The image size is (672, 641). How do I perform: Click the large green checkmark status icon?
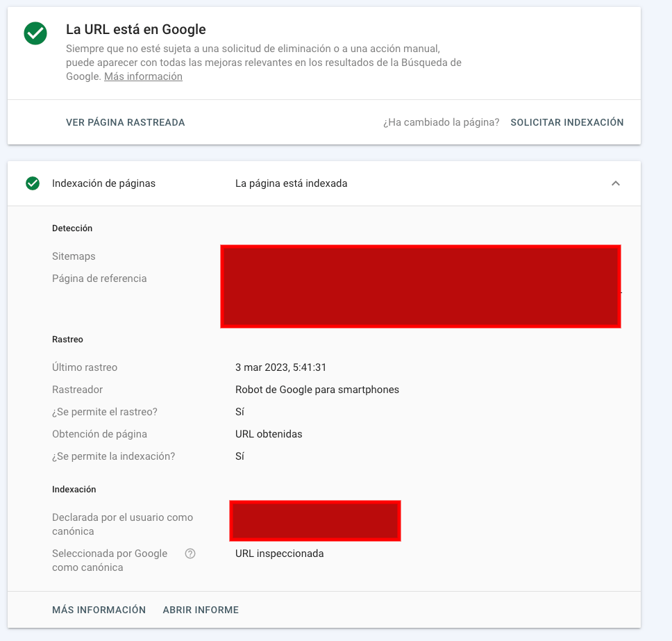point(35,33)
